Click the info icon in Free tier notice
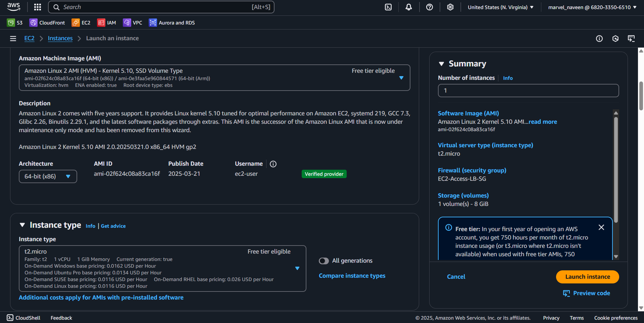 coord(449,228)
